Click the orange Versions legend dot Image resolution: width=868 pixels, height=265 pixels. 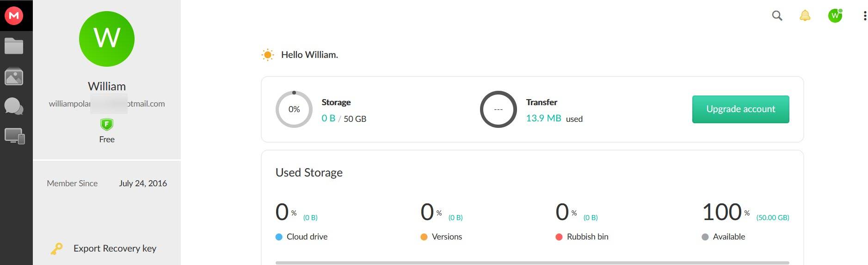[424, 237]
